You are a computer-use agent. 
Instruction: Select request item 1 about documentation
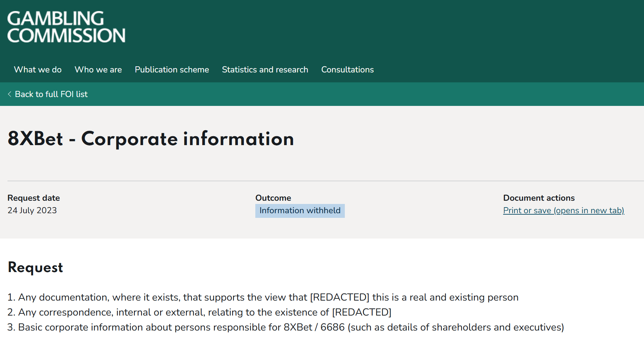pyautogui.click(x=263, y=297)
